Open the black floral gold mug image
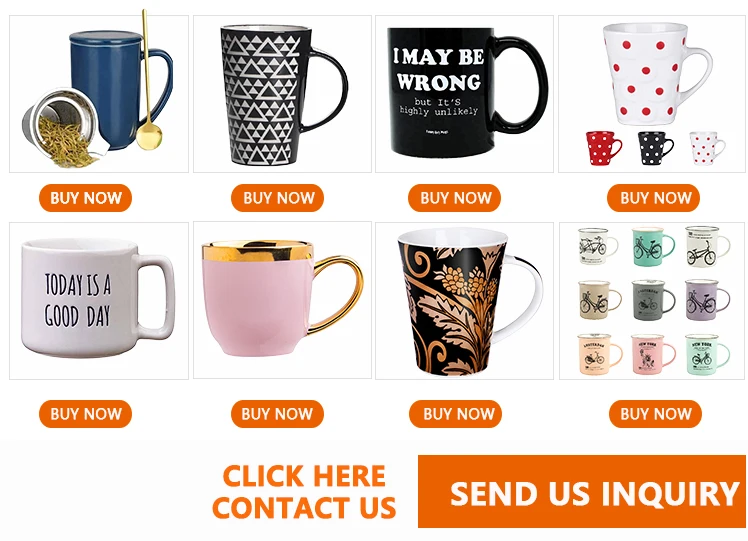Viewport: 748px width, 541px height. tap(465, 301)
